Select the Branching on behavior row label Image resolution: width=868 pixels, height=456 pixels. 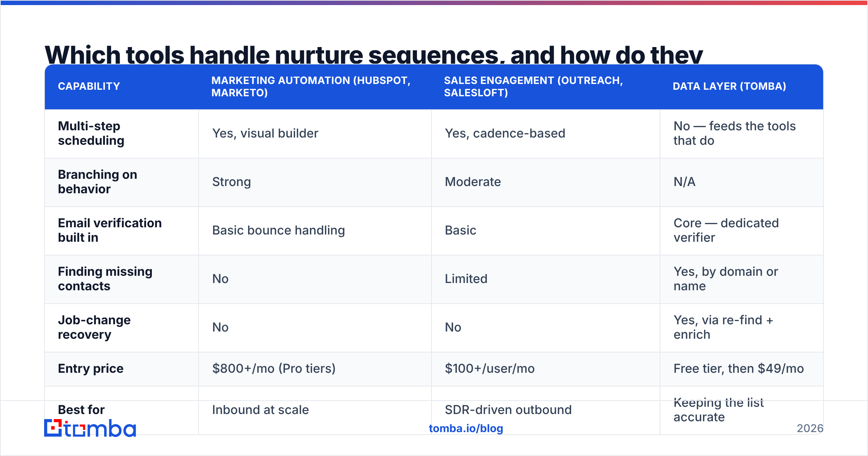[x=98, y=182]
